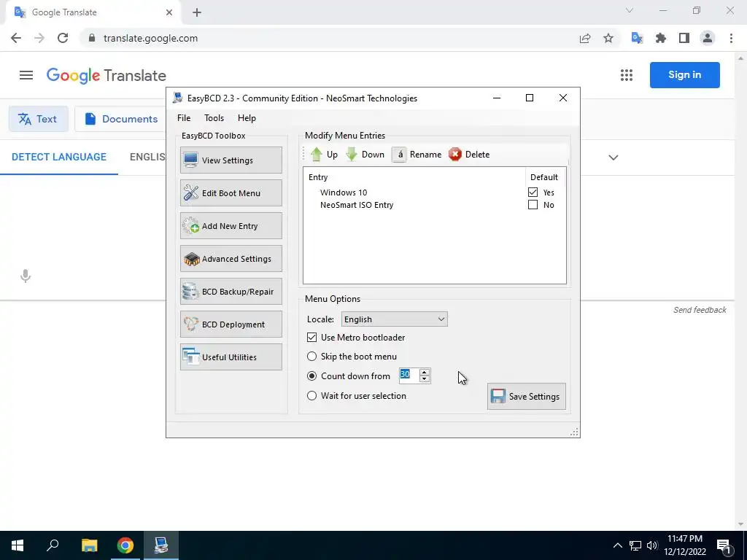Decrease countdown seconds with down arrow

424,379
